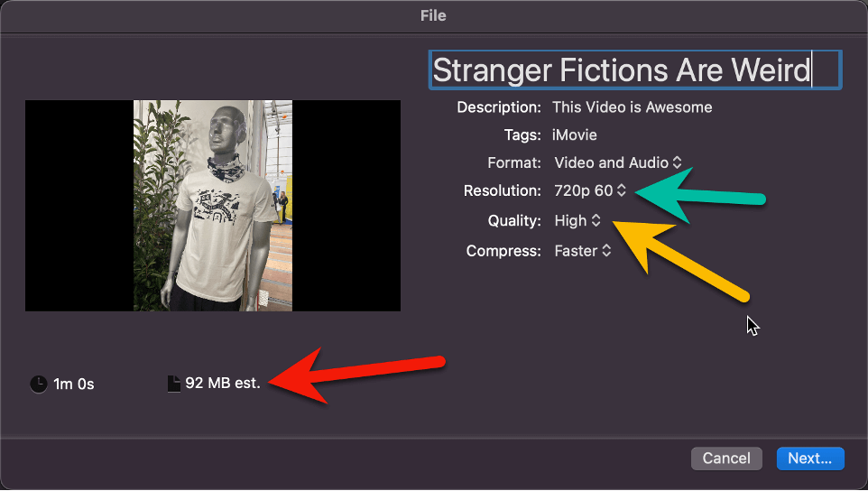Click the File dialog title

tap(433, 15)
